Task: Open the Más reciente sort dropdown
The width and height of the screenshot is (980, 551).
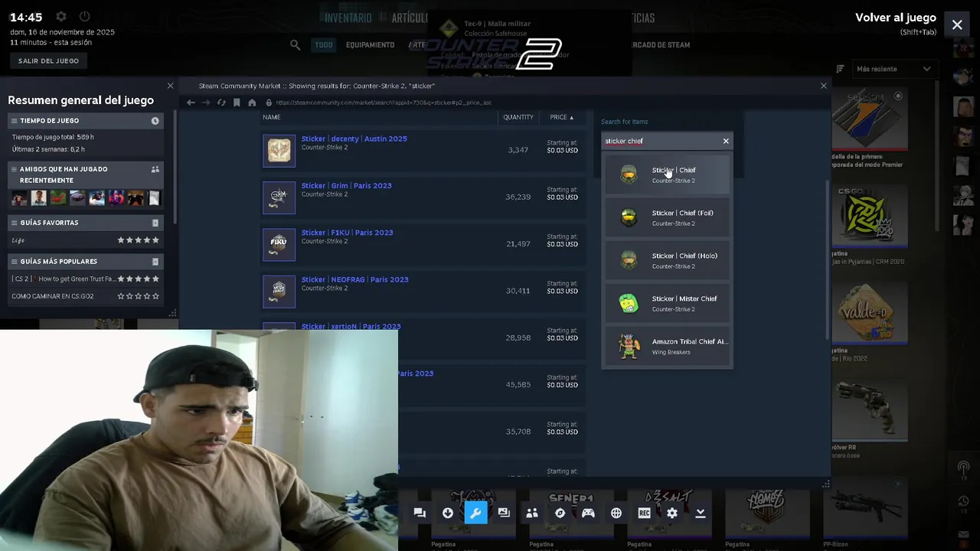Action: click(x=893, y=69)
